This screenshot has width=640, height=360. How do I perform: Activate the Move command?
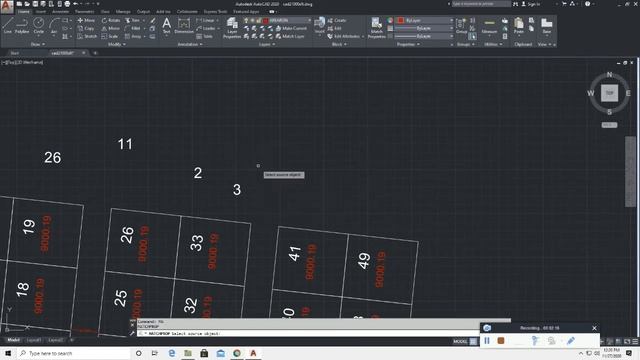86,20
